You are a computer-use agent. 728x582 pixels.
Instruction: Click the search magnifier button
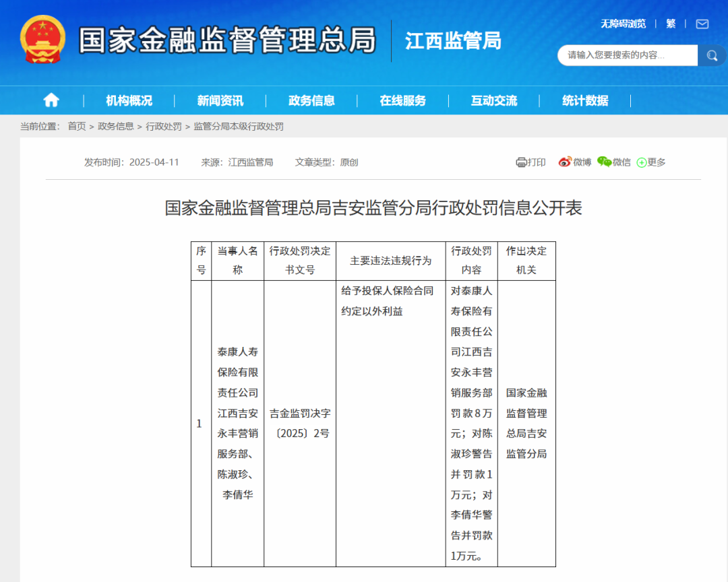[712, 56]
